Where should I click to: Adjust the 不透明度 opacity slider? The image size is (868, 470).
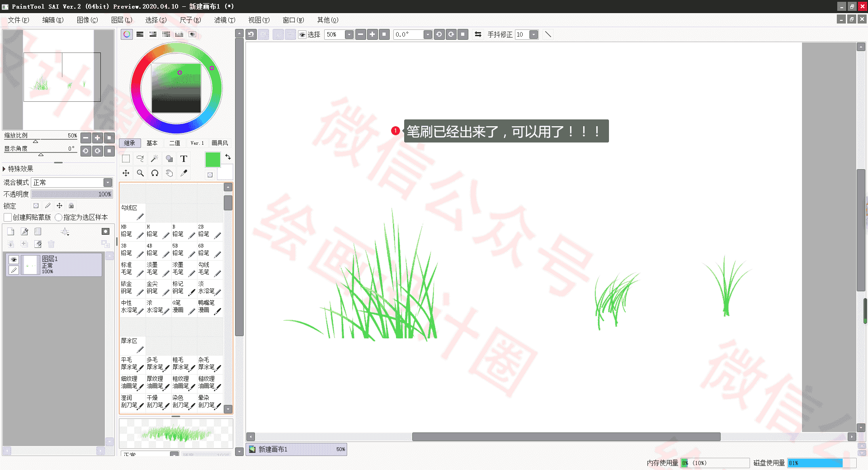pos(72,194)
